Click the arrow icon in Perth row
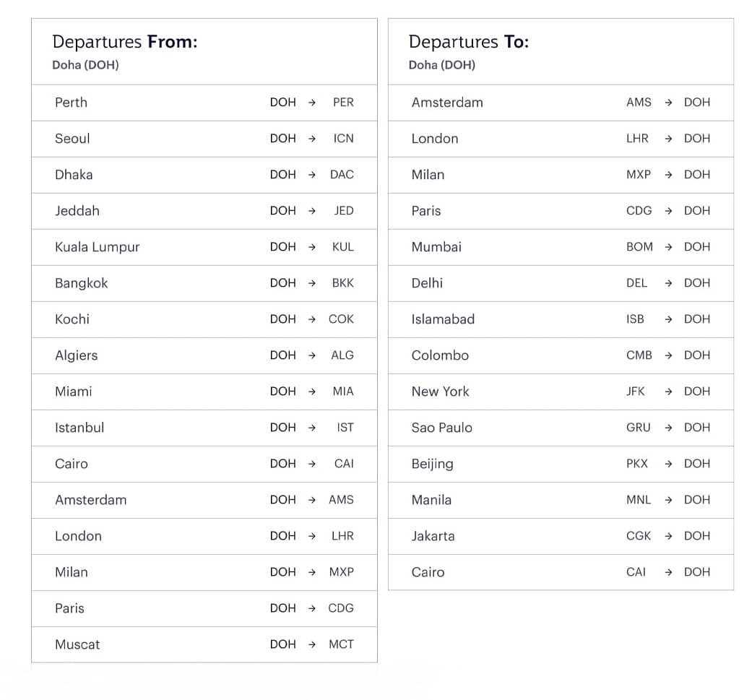 (x=312, y=103)
